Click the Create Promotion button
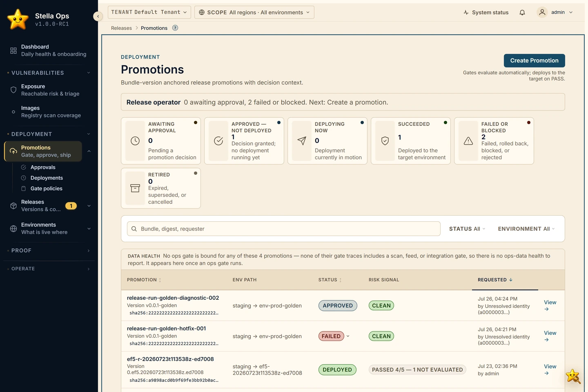Image resolution: width=588 pixels, height=392 pixels. pos(534,60)
